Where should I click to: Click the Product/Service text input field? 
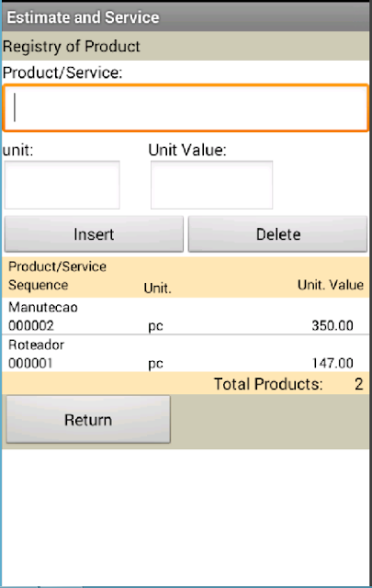[186, 108]
